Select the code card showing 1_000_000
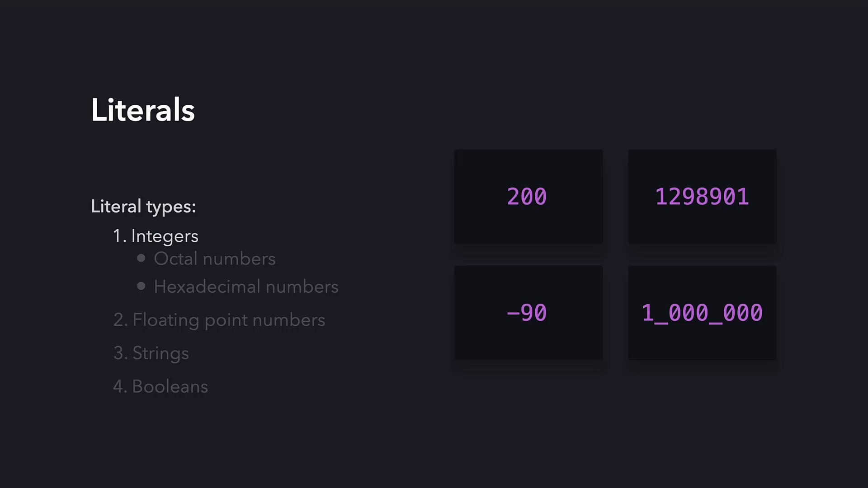 [702, 313]
